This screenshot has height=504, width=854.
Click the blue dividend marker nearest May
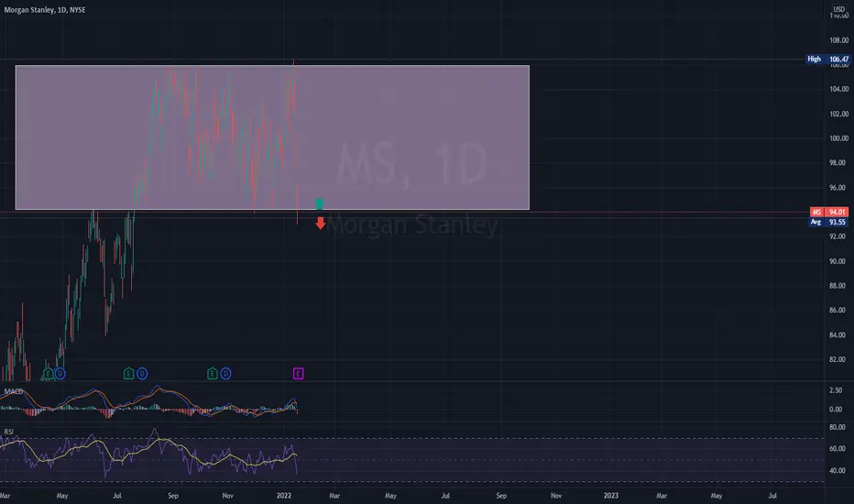[60, 373]
